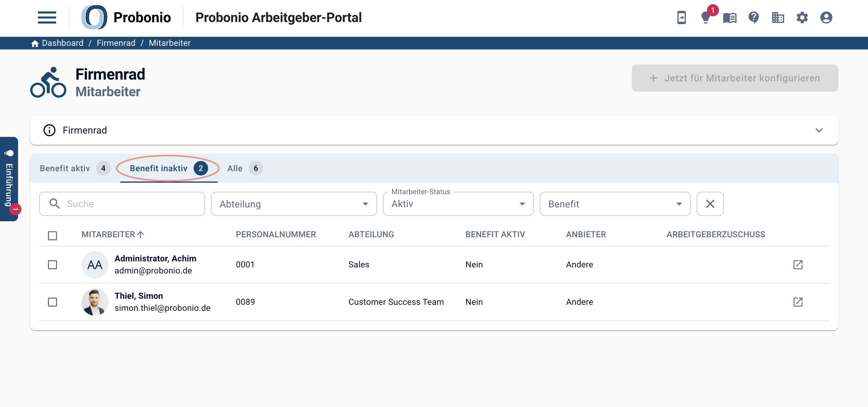Screen dimensions: 868x407
Task: Open the Benefit filter dropdown
Action: 615,204
